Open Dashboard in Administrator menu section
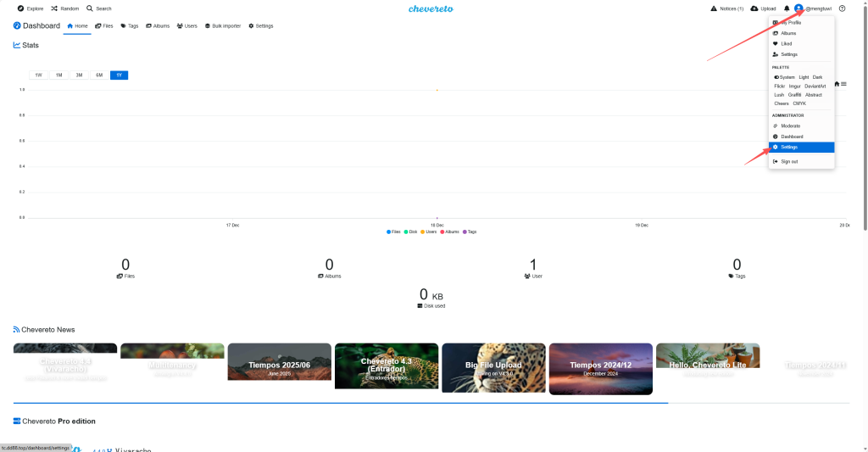Viewport: 868px width, 452px height. click(801, 137)
